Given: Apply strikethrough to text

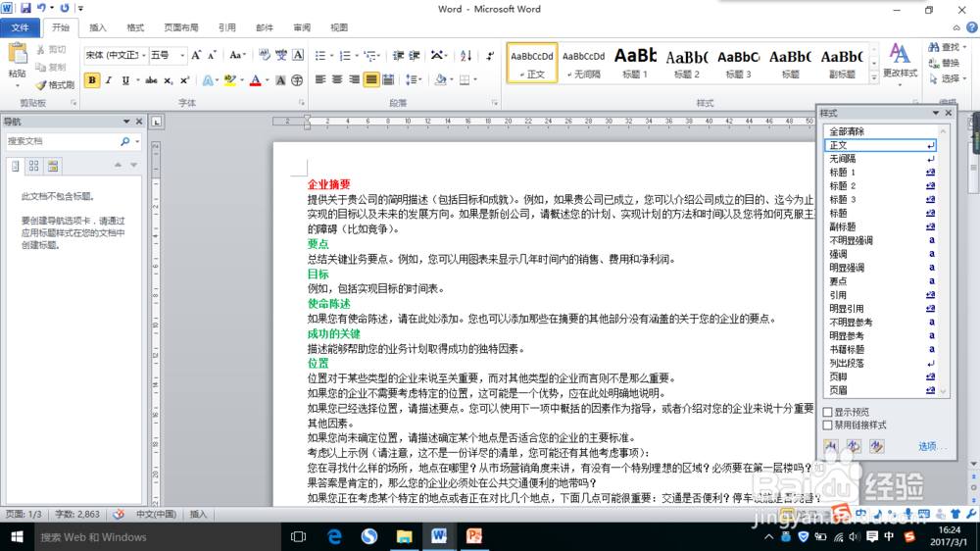Looking at the screenshot, I should [x=151, y=80].
